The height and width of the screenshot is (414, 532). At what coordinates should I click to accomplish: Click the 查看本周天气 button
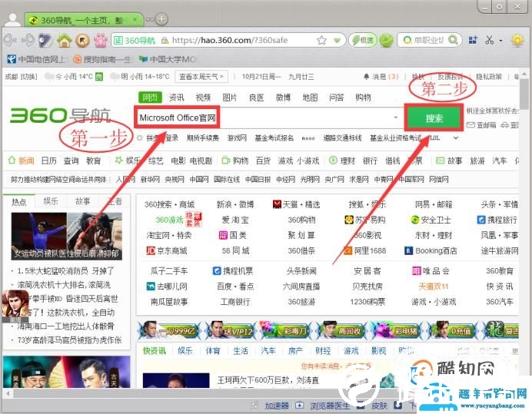tap(201, 77)
